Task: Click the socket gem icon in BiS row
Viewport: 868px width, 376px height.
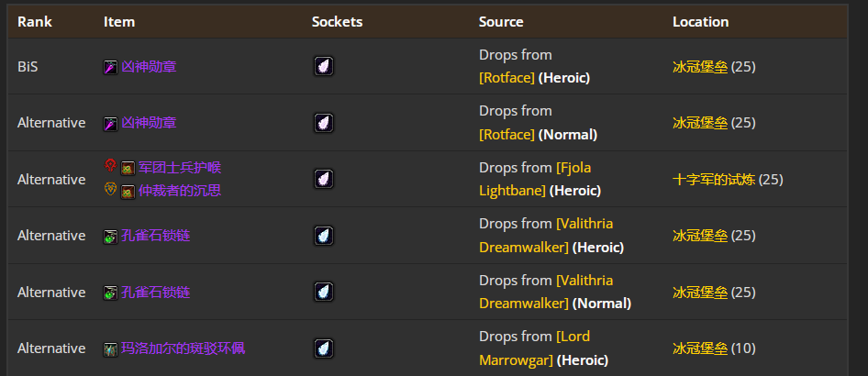Action: click(x=323, y=66)
